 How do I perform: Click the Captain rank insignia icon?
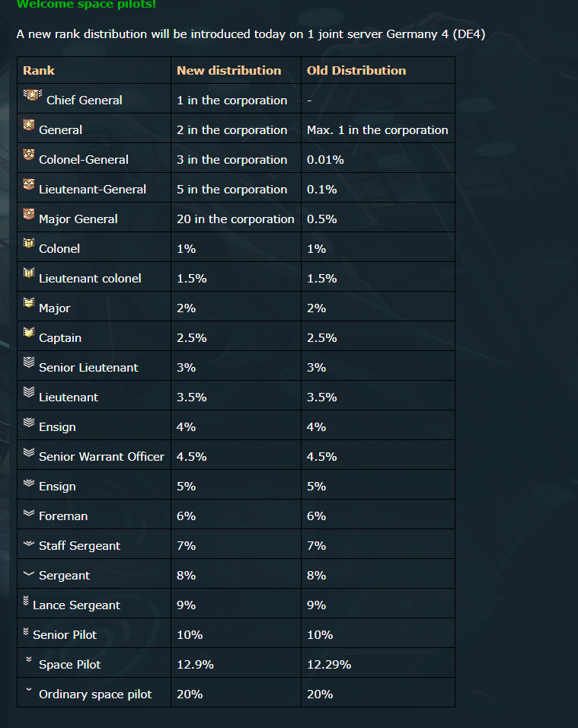[x=29, y=333]
